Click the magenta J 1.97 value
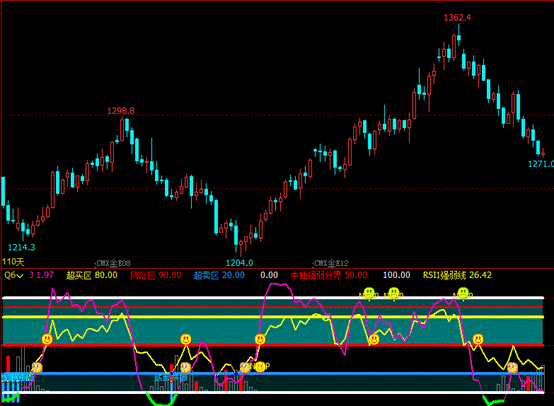 coord(42,275)
